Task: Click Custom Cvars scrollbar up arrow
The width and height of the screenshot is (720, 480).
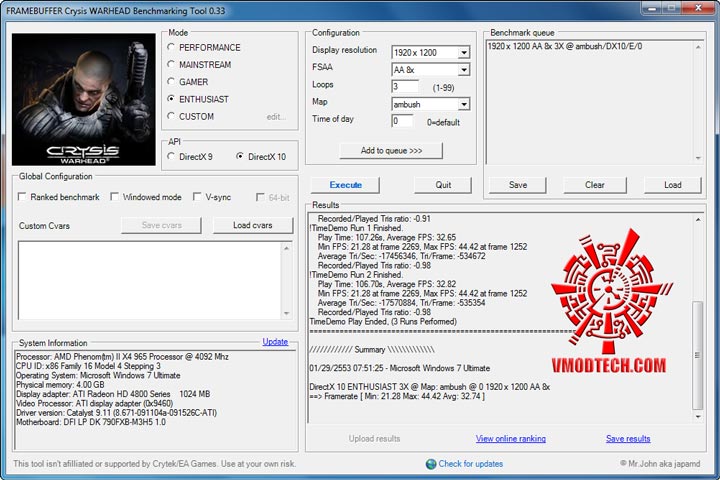Action: point(287,248)
